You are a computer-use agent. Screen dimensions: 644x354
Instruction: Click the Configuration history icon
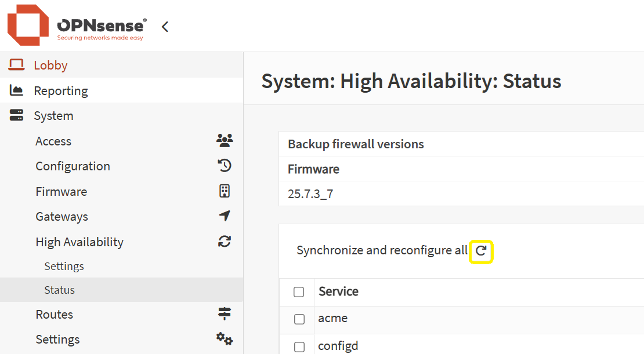(225, 166)
